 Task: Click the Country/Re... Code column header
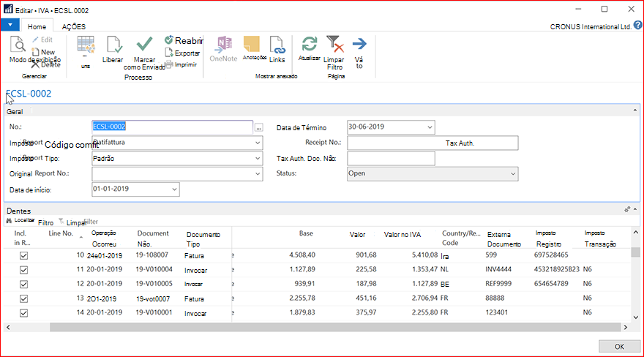(461, 238)
